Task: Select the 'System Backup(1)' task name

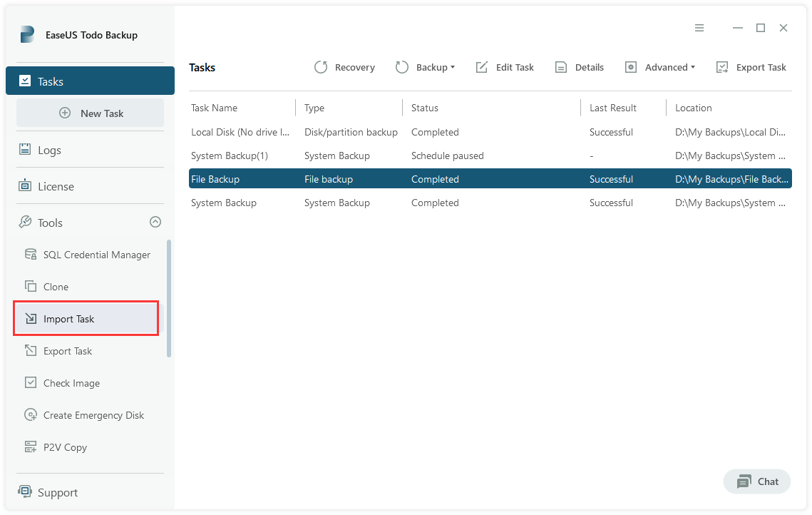Action: 230,156
